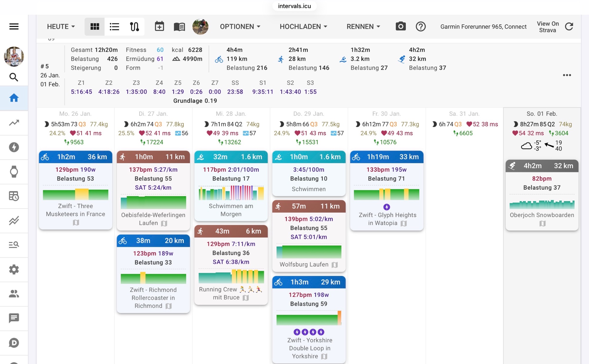Screen dimensions: 589x364
Task: Expand the HOCHLADEN dropdown
Action: pos(303,27)
